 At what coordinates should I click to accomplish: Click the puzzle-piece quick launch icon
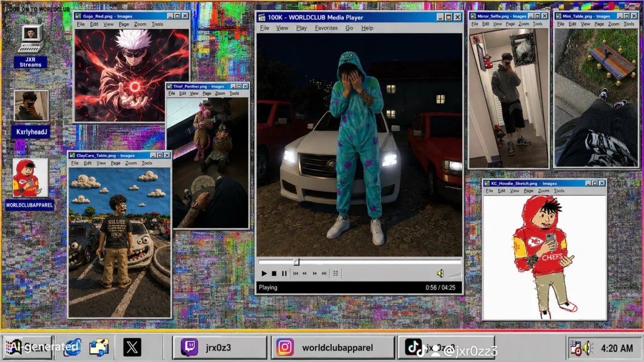click(99, 347)
